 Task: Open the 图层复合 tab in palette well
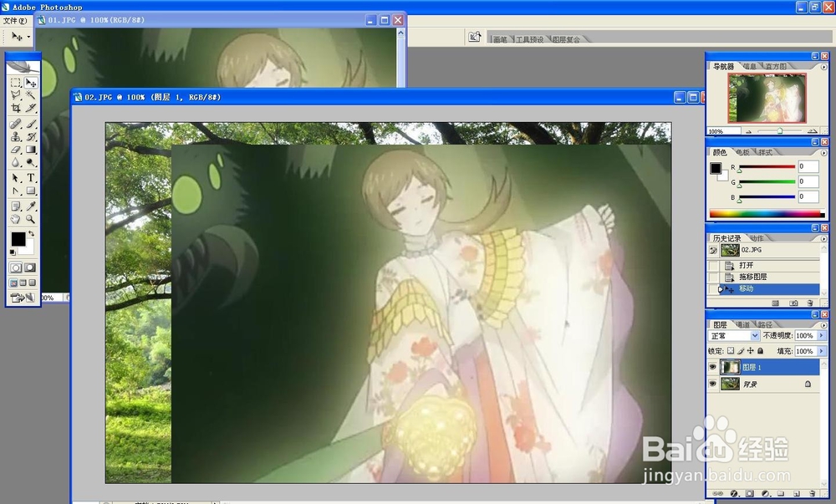tap(566, 39)
